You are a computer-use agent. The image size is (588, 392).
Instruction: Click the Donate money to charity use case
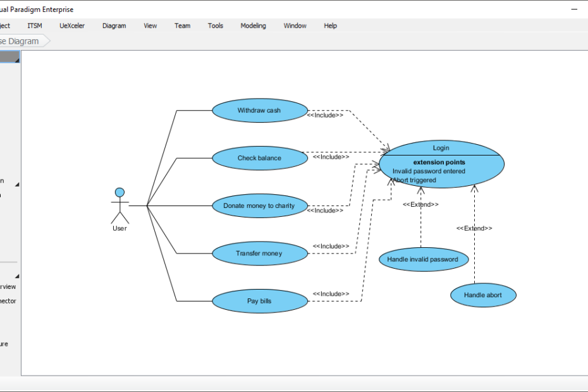click(260, 205)
